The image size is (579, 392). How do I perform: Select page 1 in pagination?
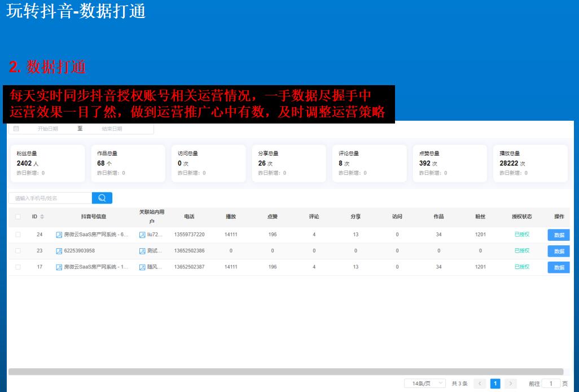[x=495, y=384]
